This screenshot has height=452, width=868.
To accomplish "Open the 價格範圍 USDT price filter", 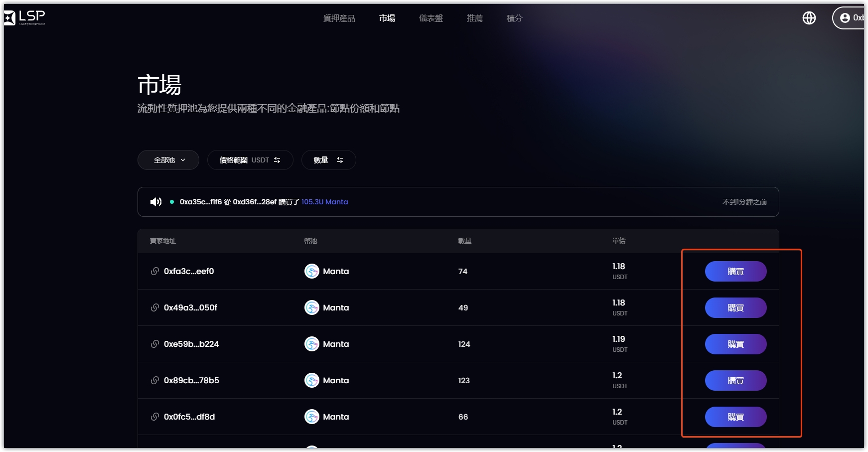I will tap(250, 160).
